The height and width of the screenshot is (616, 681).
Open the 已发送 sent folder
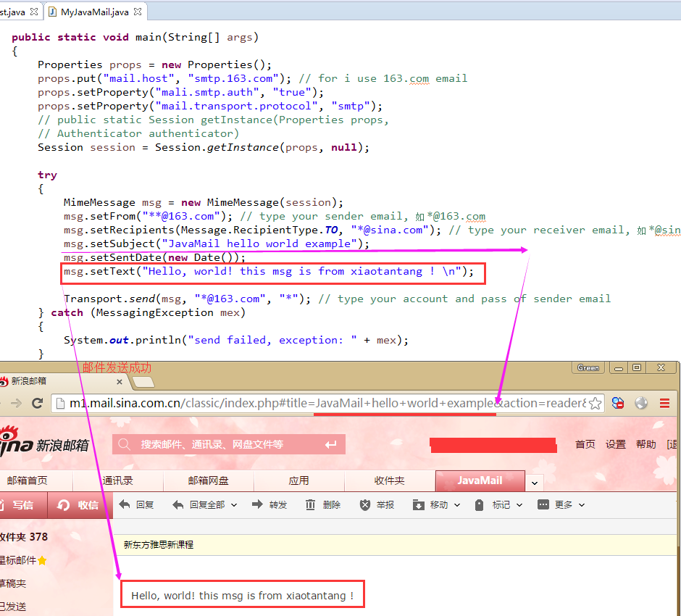(13, 607)
